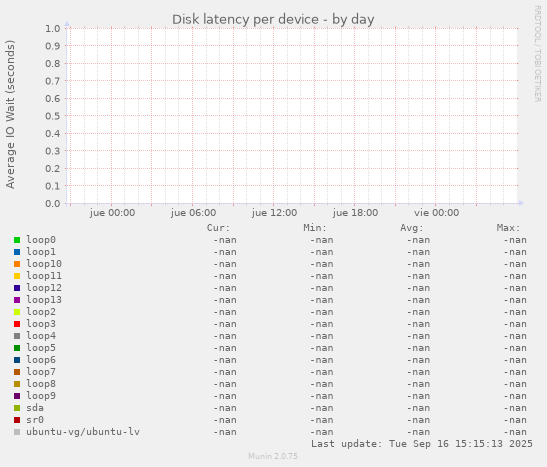Click the sr0 dark red swatch

[x=17, y=420]
